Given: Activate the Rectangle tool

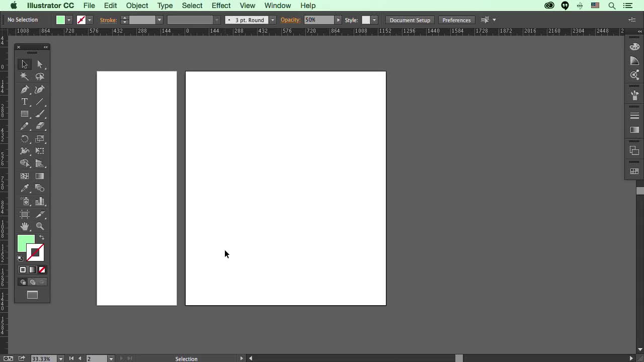Looking at the screenshot, I should [x=25, y=114].
